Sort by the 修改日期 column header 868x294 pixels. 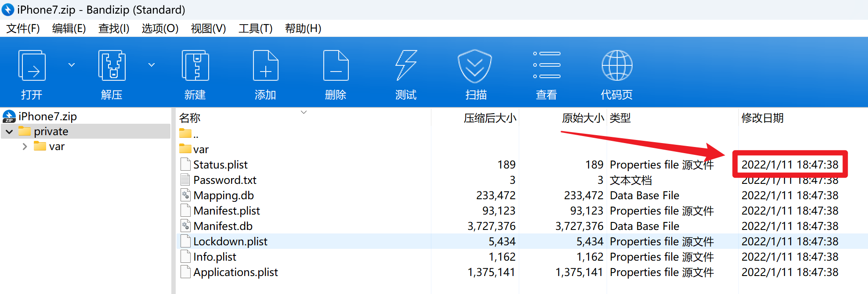763,118
